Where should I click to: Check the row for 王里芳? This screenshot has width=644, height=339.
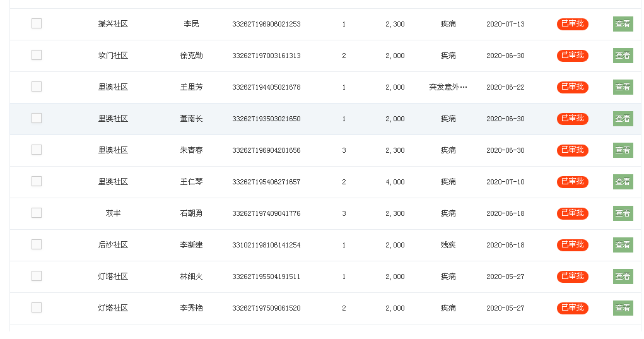pos(37,87)
